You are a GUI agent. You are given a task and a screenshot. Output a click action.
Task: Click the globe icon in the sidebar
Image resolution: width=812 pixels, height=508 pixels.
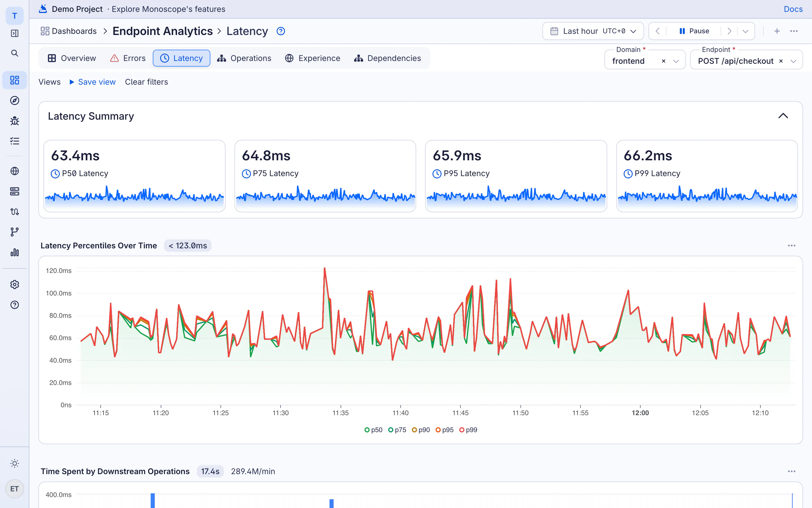coord(14,171)
